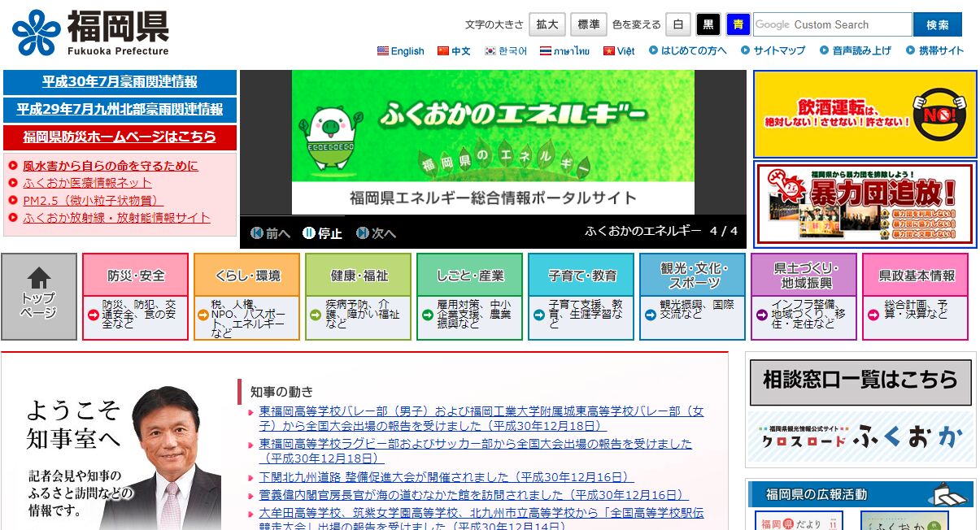The image size is (980, 530).
Task: Open ふくおか医療情報ネット link
Action: click(x=87, y=183)
